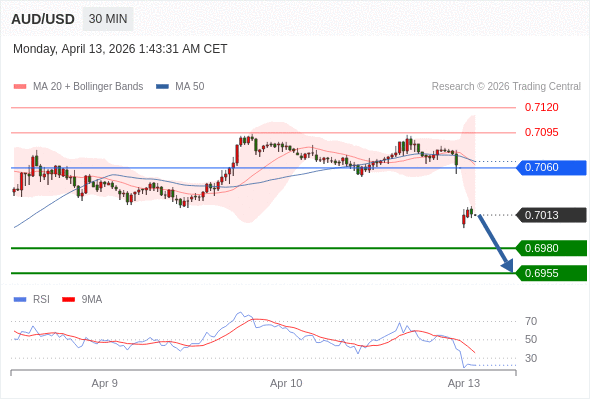The image size is (590, 400).
Task: Click the 30 MIN timeframe badge
Action: pos(108,19)
